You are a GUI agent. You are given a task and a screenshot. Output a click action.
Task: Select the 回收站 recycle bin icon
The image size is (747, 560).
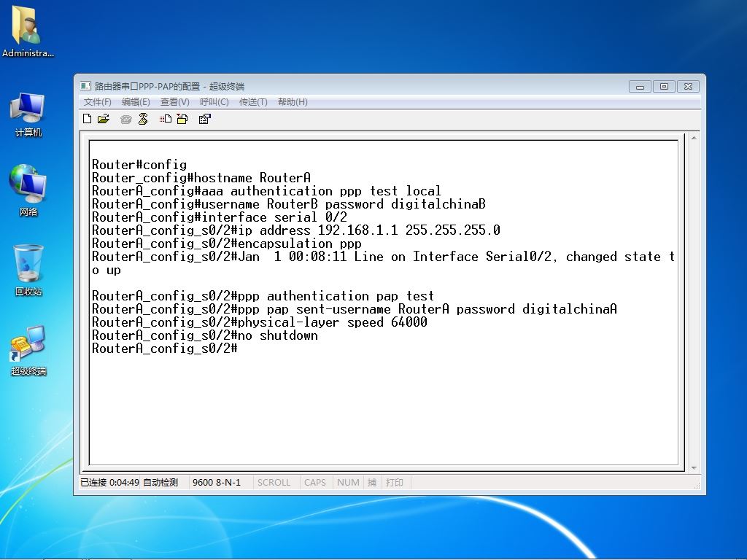[28, 270]
